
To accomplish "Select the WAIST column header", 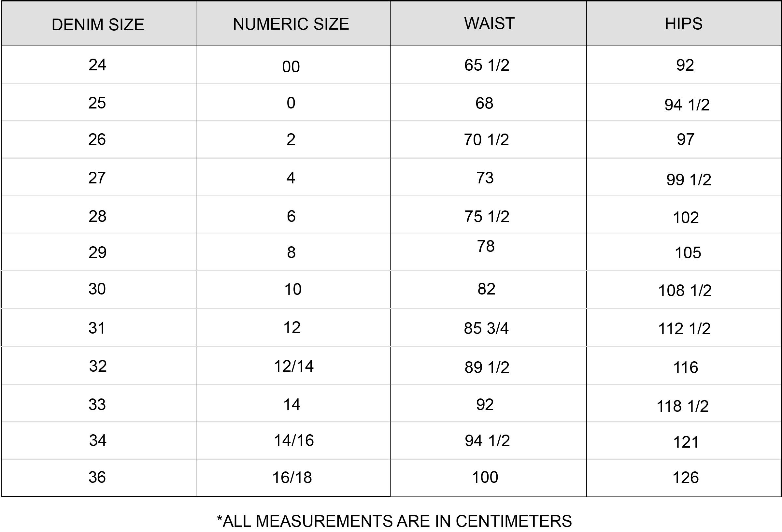I will coord(489,23).
